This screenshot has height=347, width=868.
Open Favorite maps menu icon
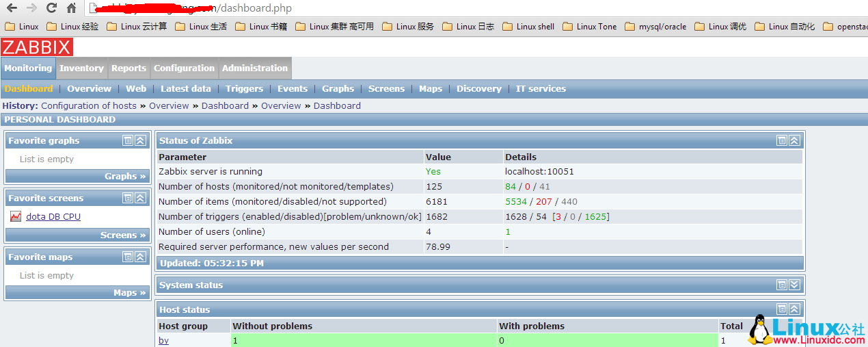(x=128, y=257)
